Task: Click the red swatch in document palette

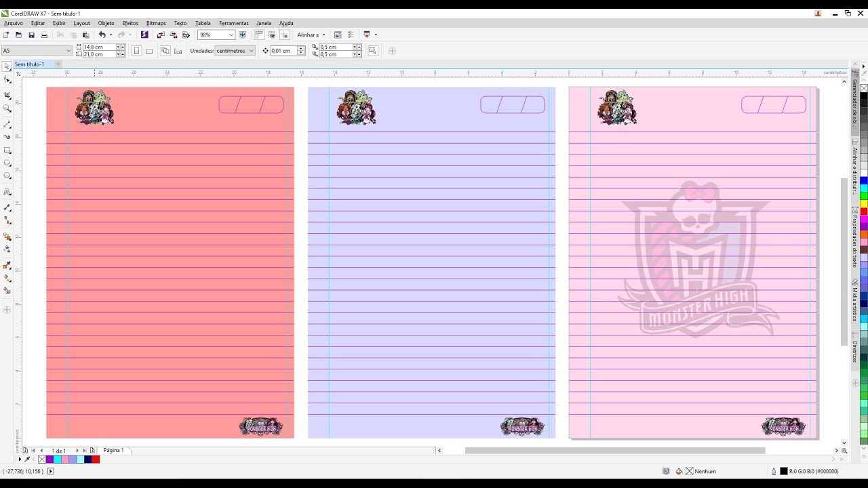Action: tap(96, 460)
